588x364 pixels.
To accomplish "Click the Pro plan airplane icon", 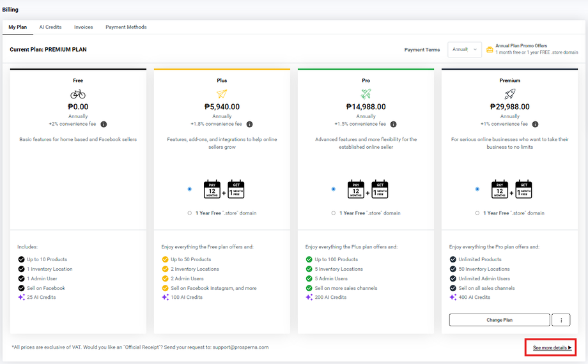I will pyautogui.click(x=366, y=94).
